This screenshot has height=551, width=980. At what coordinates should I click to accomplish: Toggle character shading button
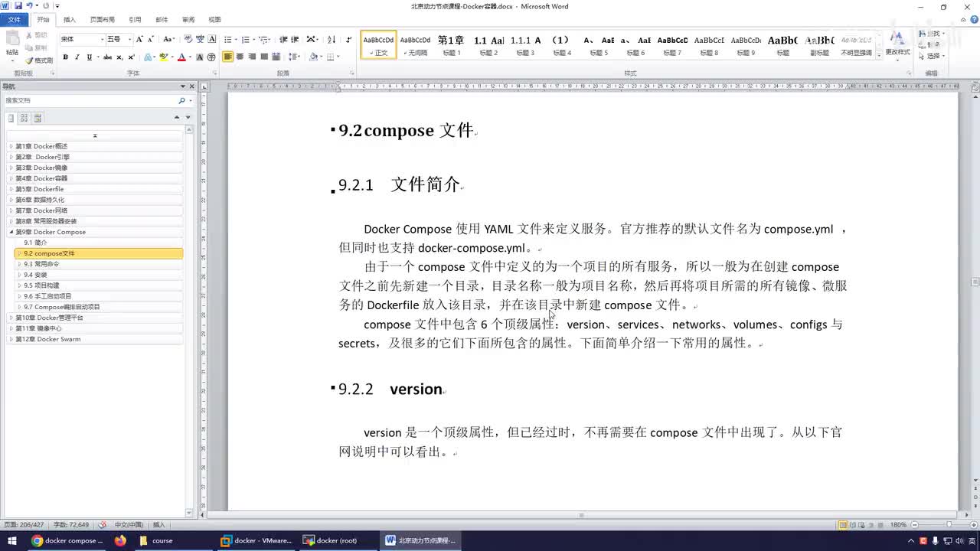[x=200, y=57]
